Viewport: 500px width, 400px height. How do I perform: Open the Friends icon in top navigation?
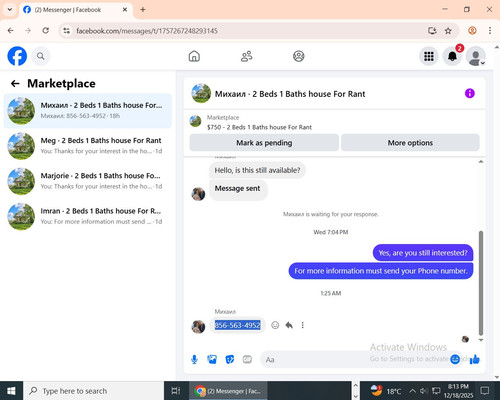tap(246, 56)
